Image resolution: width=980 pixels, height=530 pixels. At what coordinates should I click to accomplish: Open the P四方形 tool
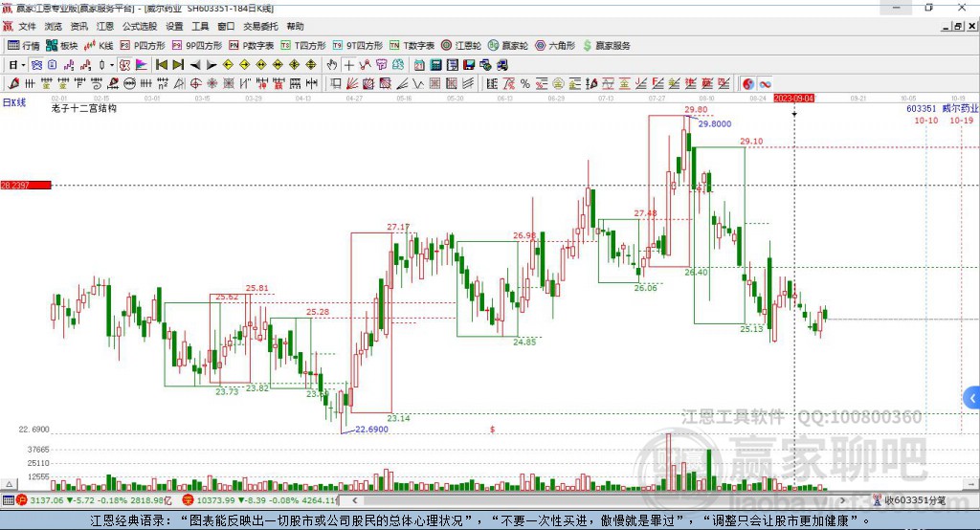point(143,46)
